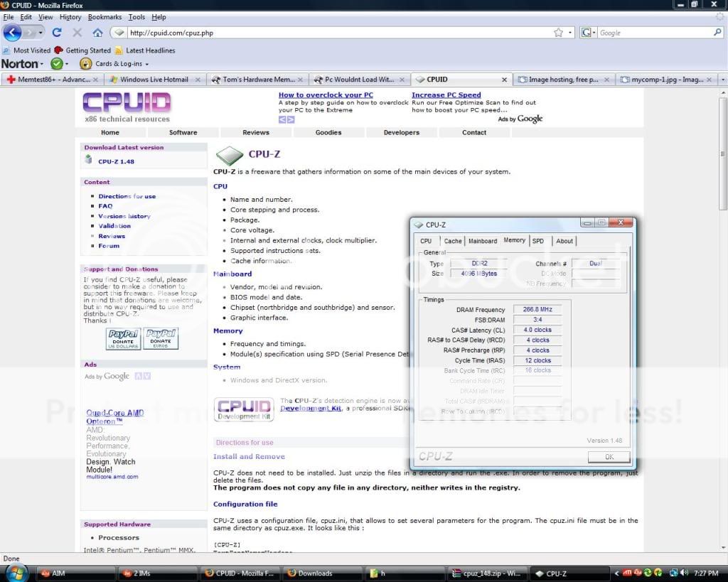The height and width of the screenshot is (582, 728).
Task: Switch to the Windows Live Hotmail tab
Action: click(x=154, y=80)
